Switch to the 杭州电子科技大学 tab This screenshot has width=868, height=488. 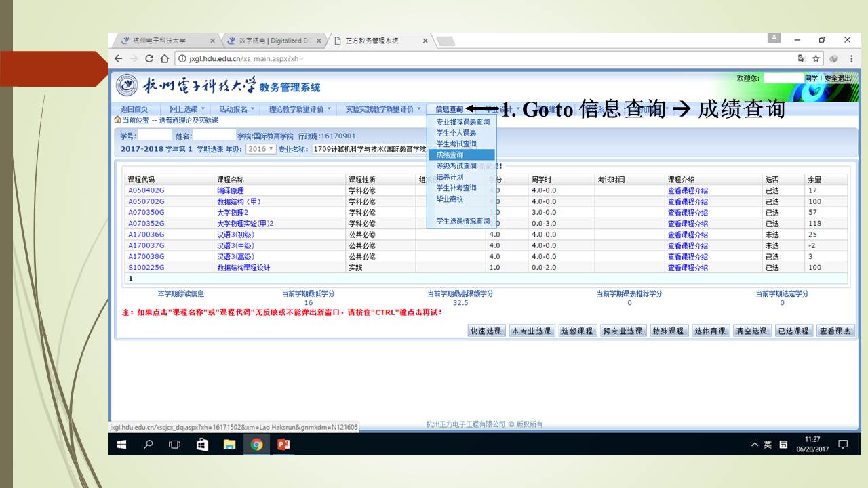tap(165, 41)
